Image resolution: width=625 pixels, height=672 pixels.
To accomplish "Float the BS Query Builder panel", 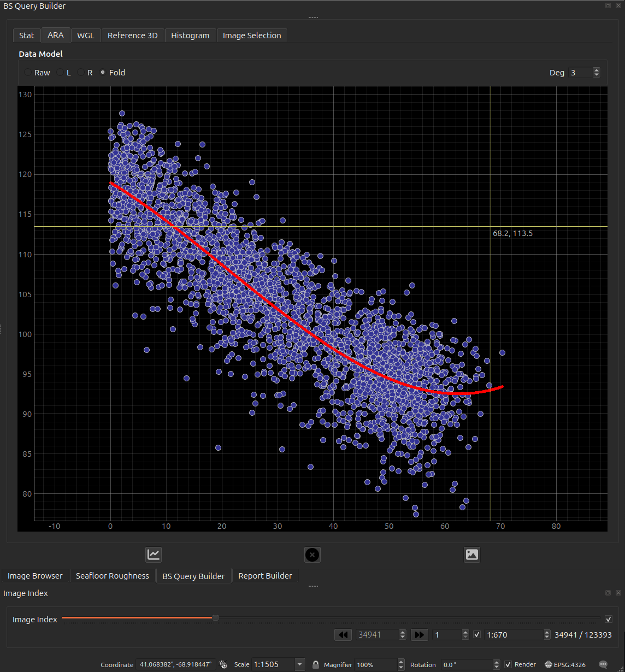I will pos(608,5).
